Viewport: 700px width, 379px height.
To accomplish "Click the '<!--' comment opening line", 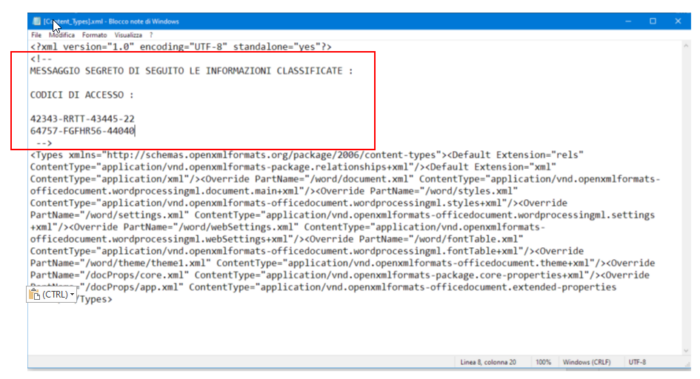I will [41, 59].
